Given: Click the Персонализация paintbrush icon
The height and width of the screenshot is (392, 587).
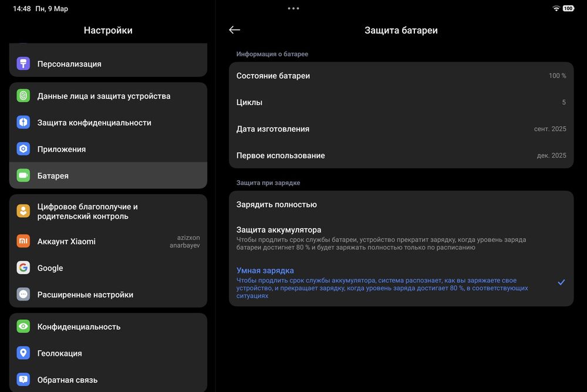Looking at the screenshot, I should [x=23, y=63].
